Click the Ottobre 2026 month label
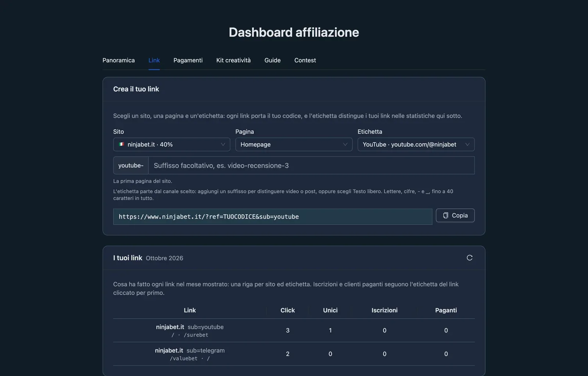Image resolution: width=588 pixels, height=376 pixels. pos(164,258)
